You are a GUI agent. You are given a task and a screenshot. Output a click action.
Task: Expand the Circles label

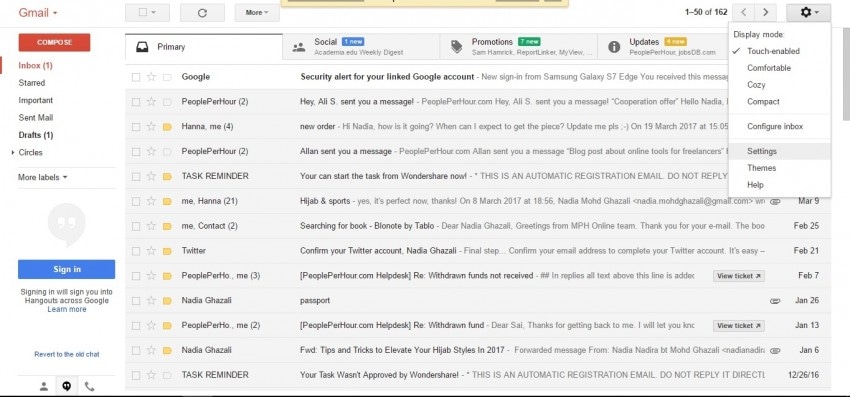[x=12, y=153]
